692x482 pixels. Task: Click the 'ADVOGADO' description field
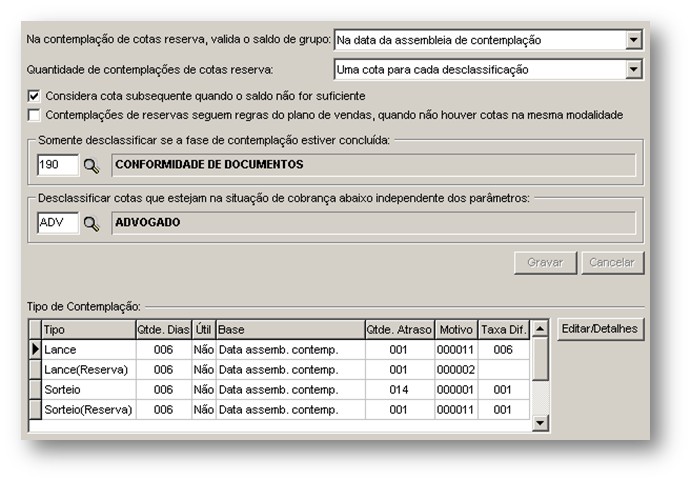coord(373,223)
